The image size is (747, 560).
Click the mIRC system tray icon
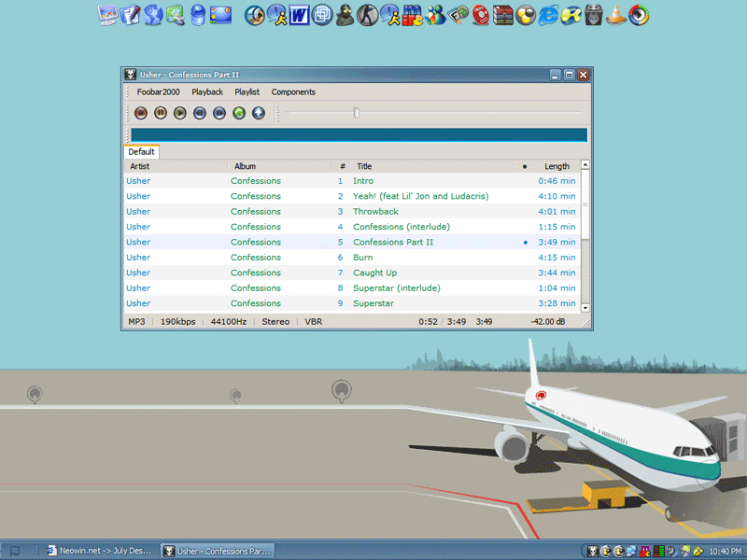coord(645,551)
